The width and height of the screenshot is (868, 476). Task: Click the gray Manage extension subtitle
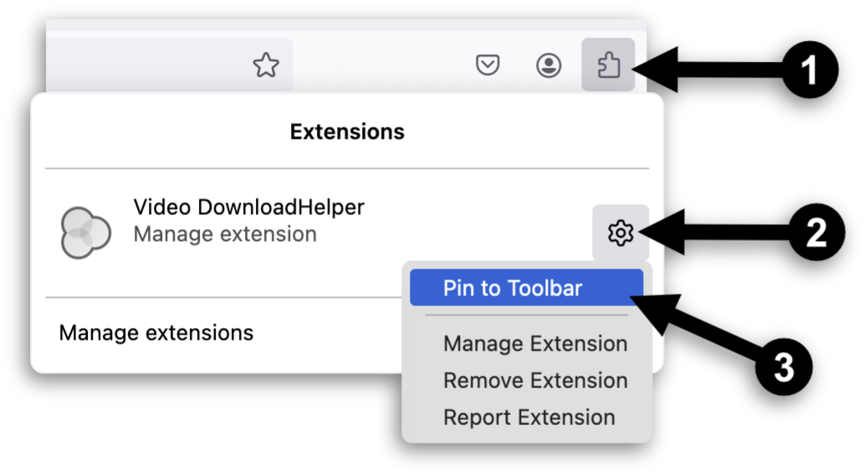[225, 234]
